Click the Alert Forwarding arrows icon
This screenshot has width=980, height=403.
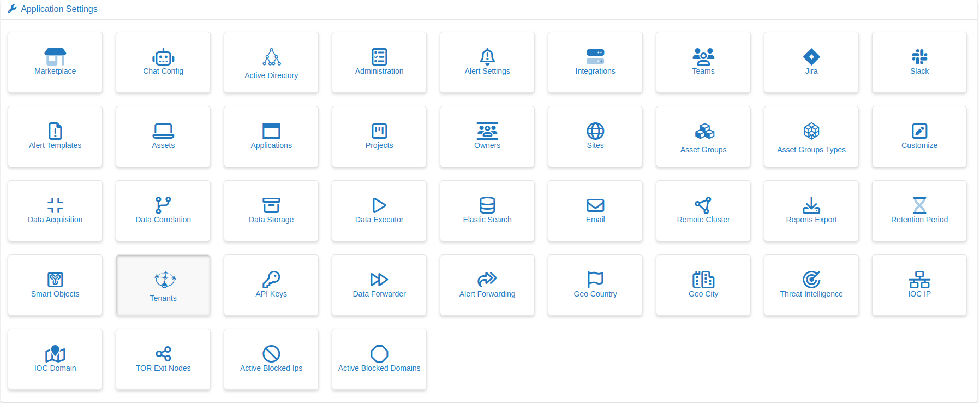click(487, 280)
